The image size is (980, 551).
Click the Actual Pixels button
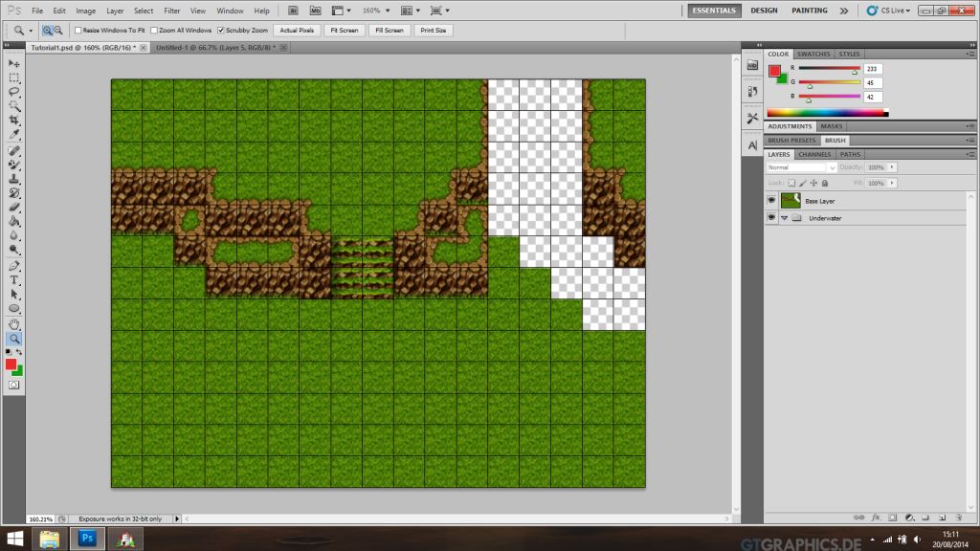297,30
